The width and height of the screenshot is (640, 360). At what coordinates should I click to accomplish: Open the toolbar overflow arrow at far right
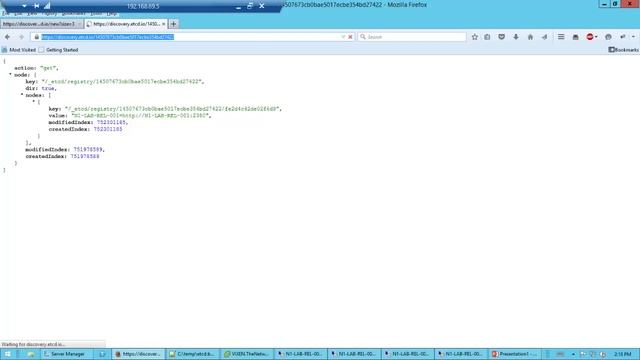coord(633,37)
